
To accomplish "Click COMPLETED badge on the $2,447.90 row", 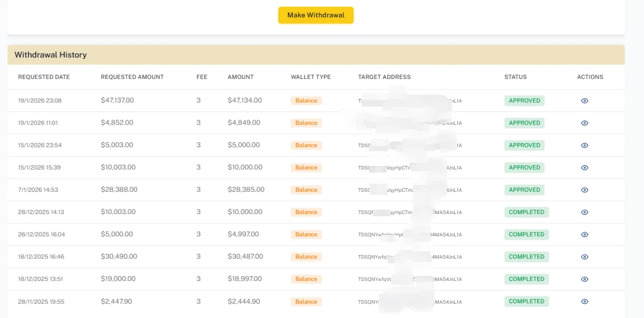I will tap(526, 302).
